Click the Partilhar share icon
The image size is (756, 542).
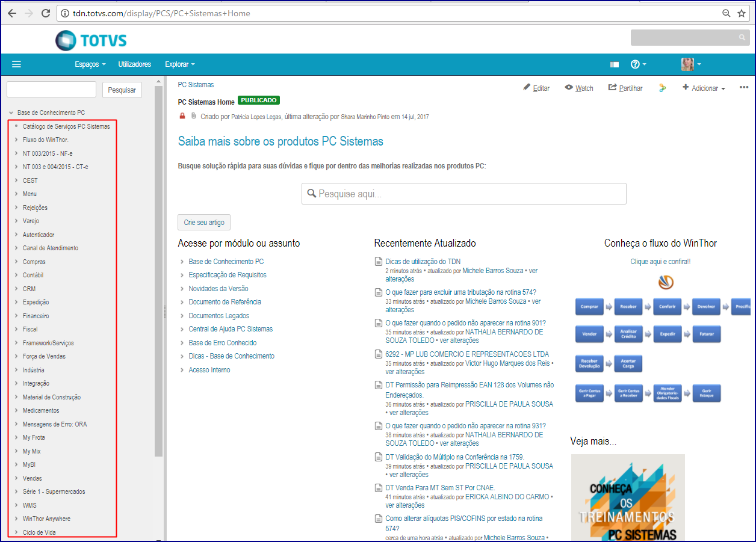coord(613,88)
